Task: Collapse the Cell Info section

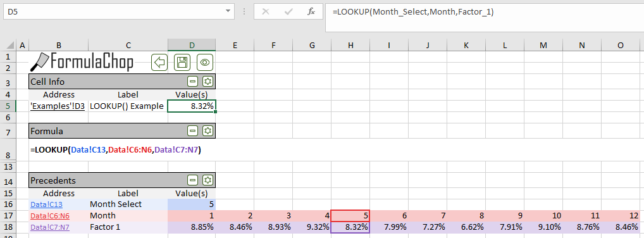Action: pos(192,82)
